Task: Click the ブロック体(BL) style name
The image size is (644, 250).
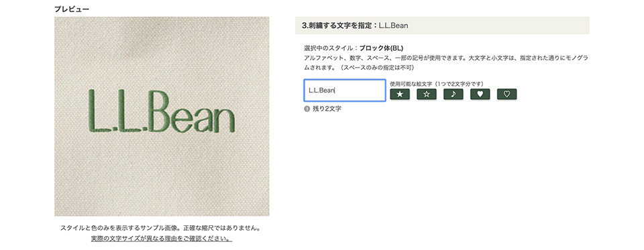Action: coord(382,48)
